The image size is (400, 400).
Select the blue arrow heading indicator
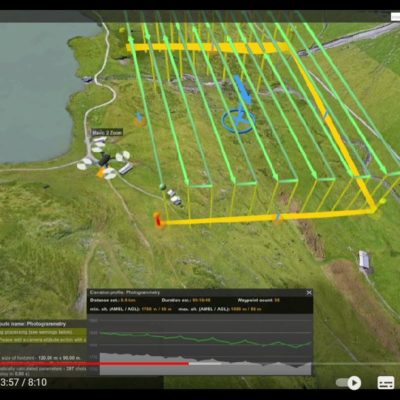coord(242,90)
